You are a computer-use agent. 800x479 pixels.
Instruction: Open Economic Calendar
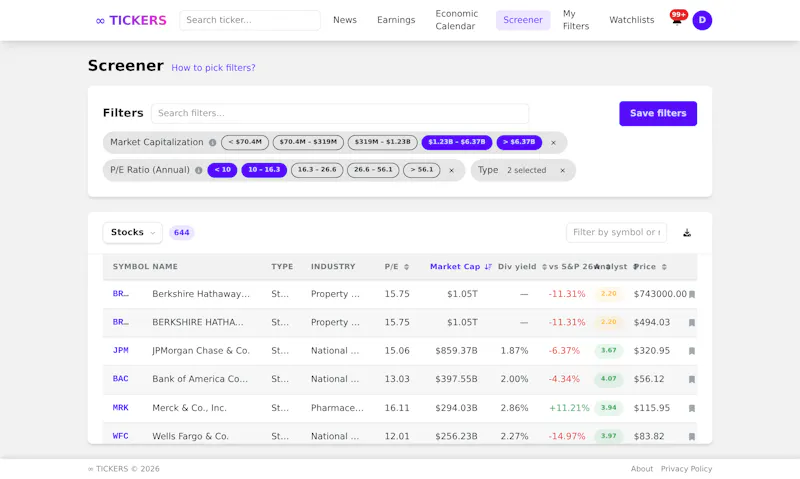[457, 20]
